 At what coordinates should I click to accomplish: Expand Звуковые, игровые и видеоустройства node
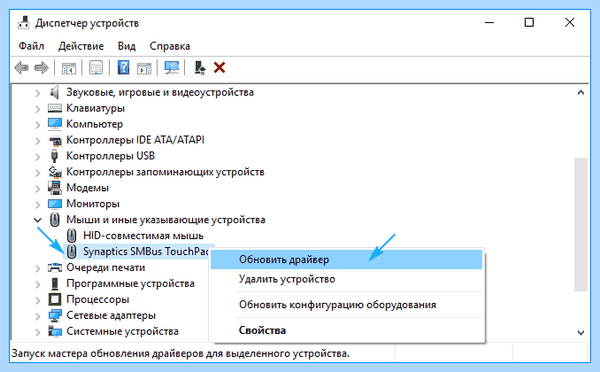tap(38, 93)
